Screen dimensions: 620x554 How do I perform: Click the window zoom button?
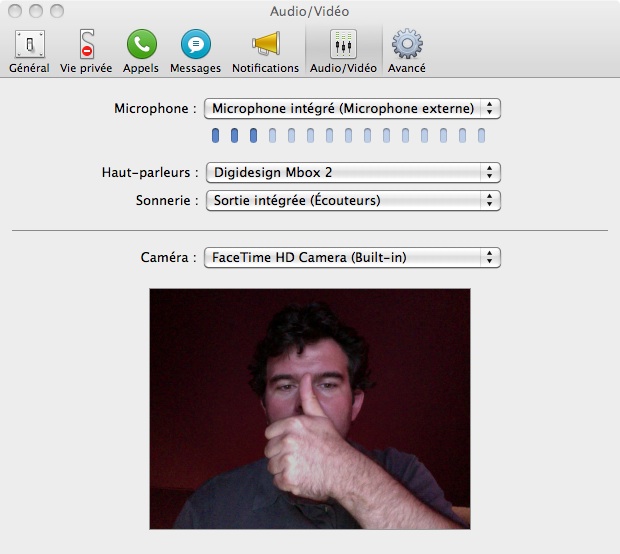[56, 11]
